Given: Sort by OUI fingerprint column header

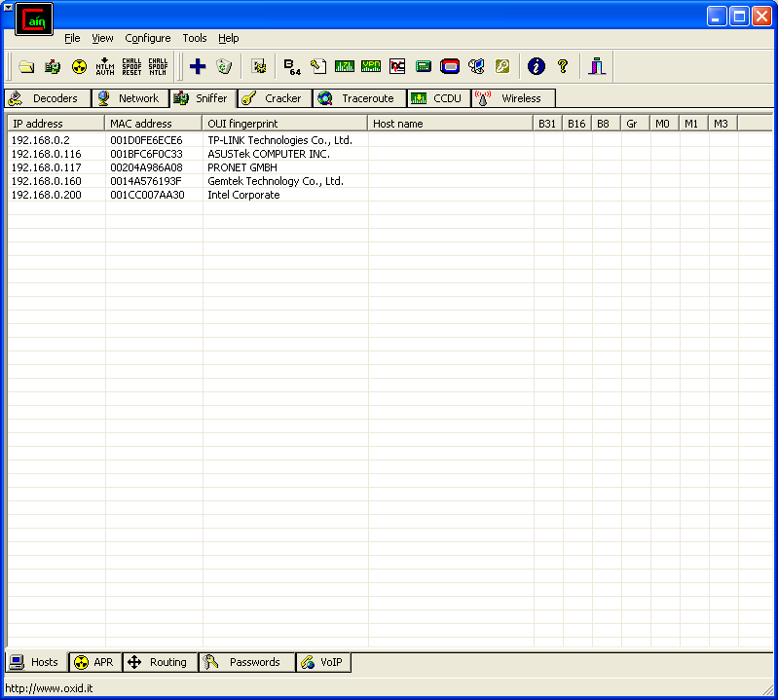Looking at the screenshot, I should pyautogui.click(x=284, y=124).
